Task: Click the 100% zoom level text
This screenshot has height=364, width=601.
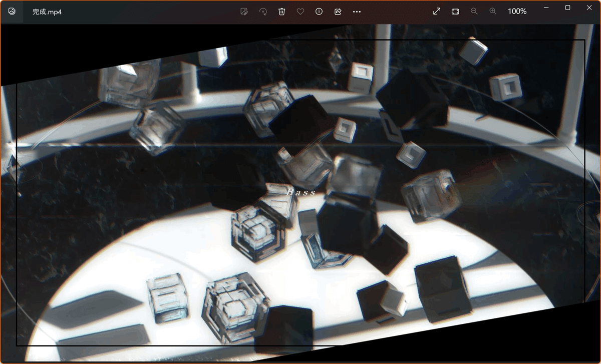Action: [x=517, y=11]
